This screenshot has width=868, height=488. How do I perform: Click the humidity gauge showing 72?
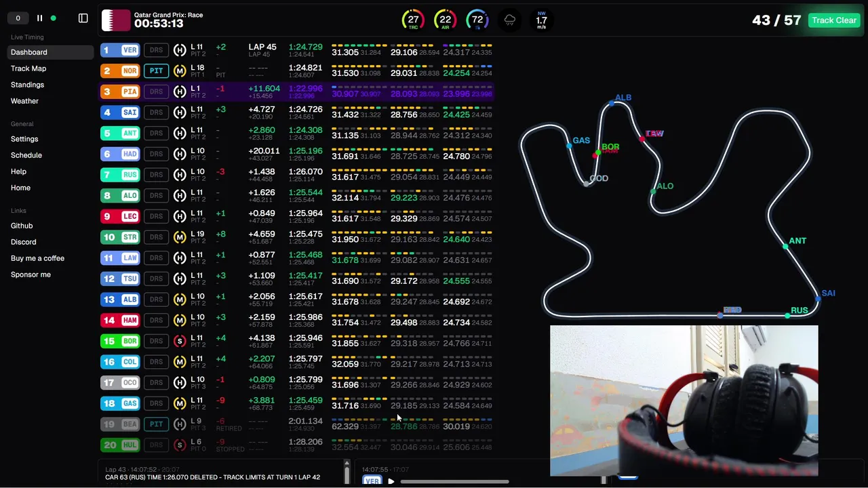click(x=477, y=20)
